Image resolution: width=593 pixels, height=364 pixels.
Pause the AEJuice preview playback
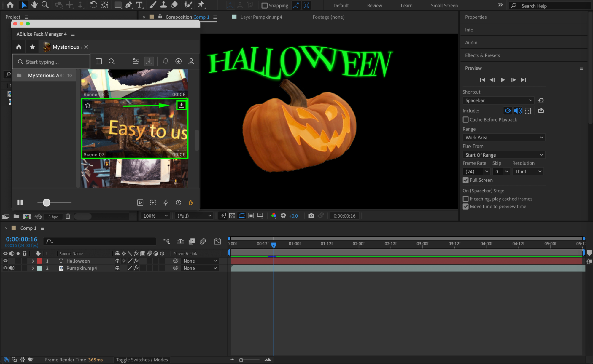pyautogui.click(x=20, y=203)
